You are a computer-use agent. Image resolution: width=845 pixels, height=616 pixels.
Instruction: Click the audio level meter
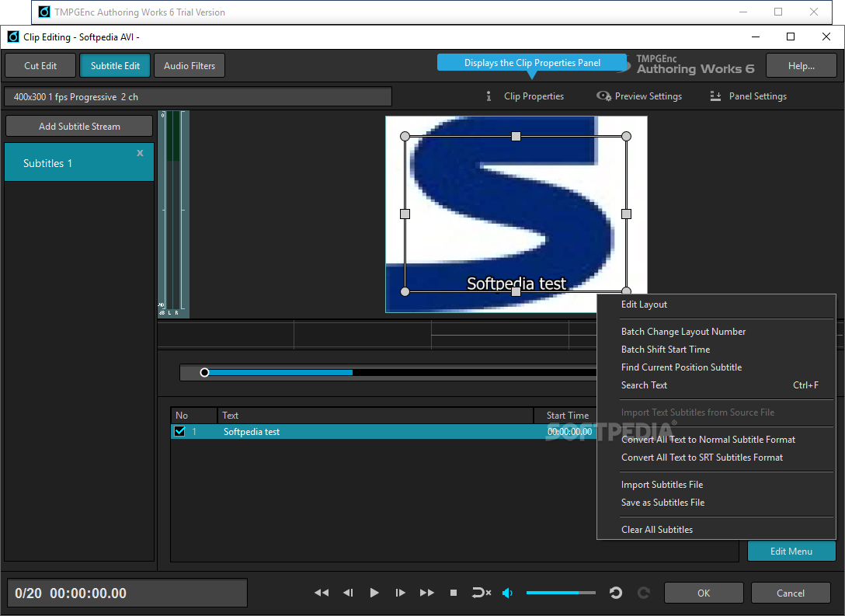point(173,214)
